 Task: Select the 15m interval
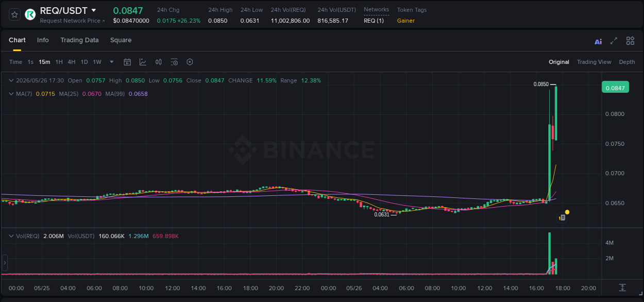click(x=44, y=62)
